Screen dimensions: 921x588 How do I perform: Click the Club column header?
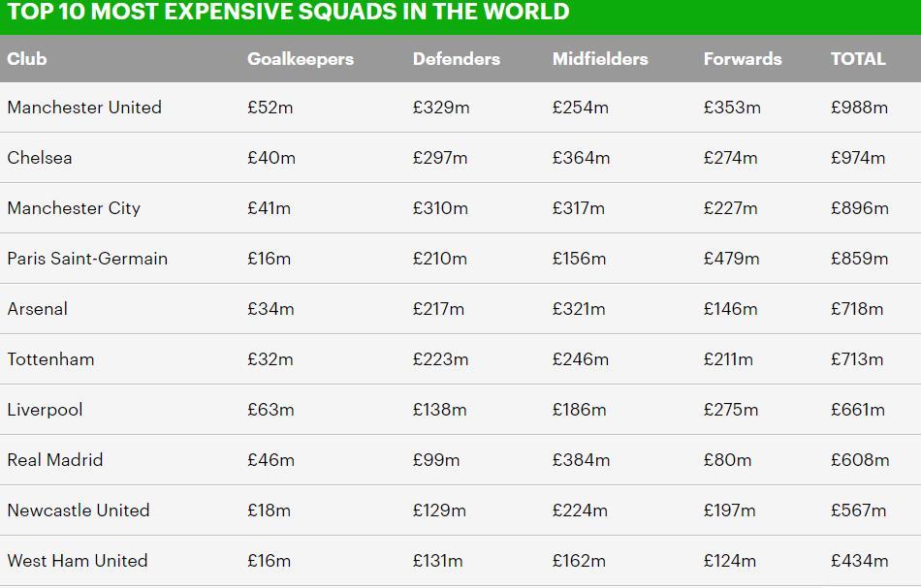[x=27, y=59]
